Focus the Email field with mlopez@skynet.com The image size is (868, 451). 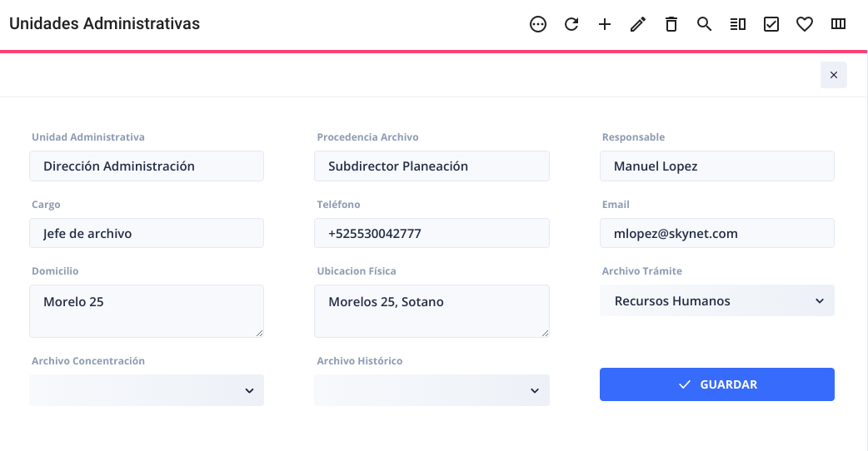pyautogui.click(x=717, y=233)
